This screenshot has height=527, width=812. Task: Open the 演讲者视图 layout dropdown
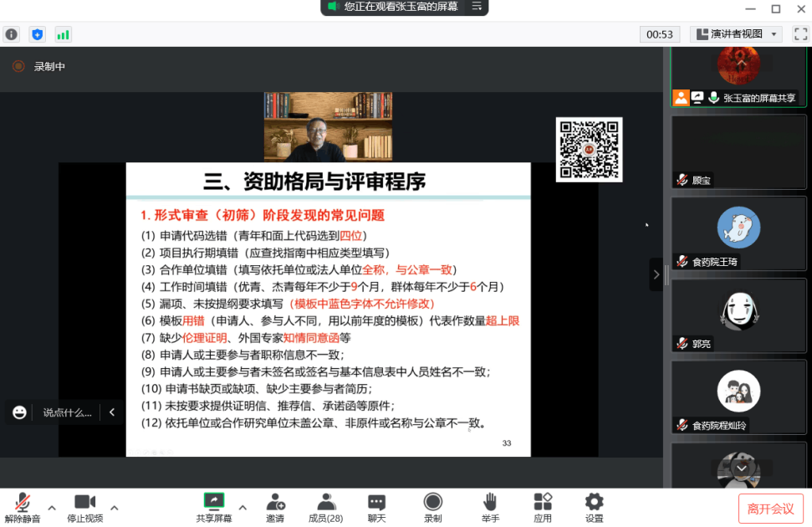pos(736,34)
